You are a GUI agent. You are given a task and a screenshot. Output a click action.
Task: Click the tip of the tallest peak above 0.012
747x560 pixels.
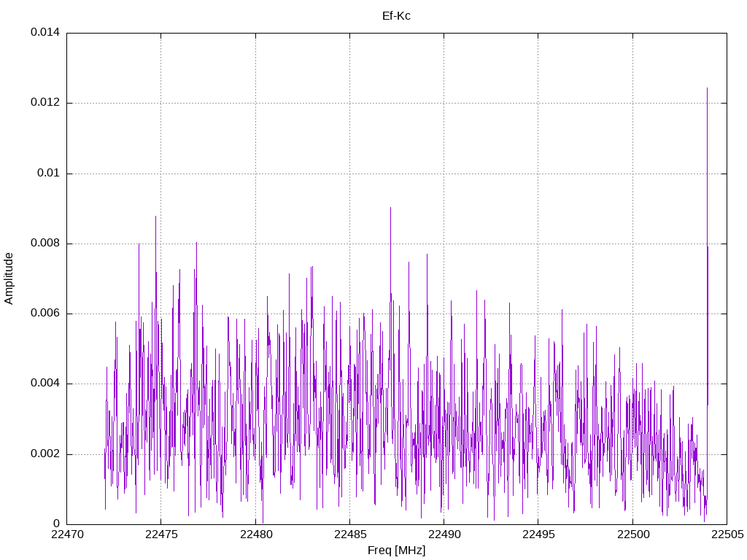coord(707,88)
